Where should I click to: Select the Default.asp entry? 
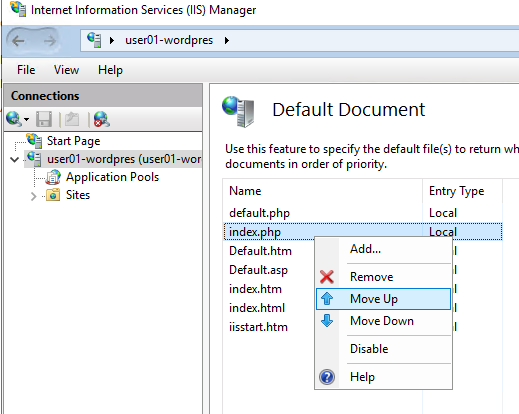click(258, 270)
